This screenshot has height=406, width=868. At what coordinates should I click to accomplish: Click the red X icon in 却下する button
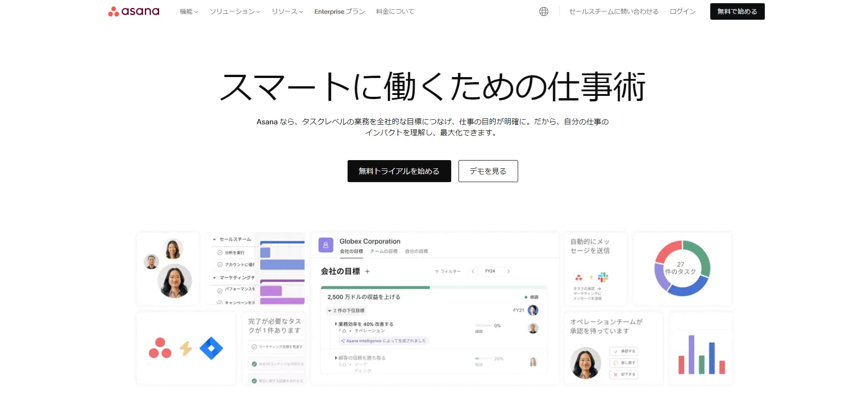click(x=616, y=374)
